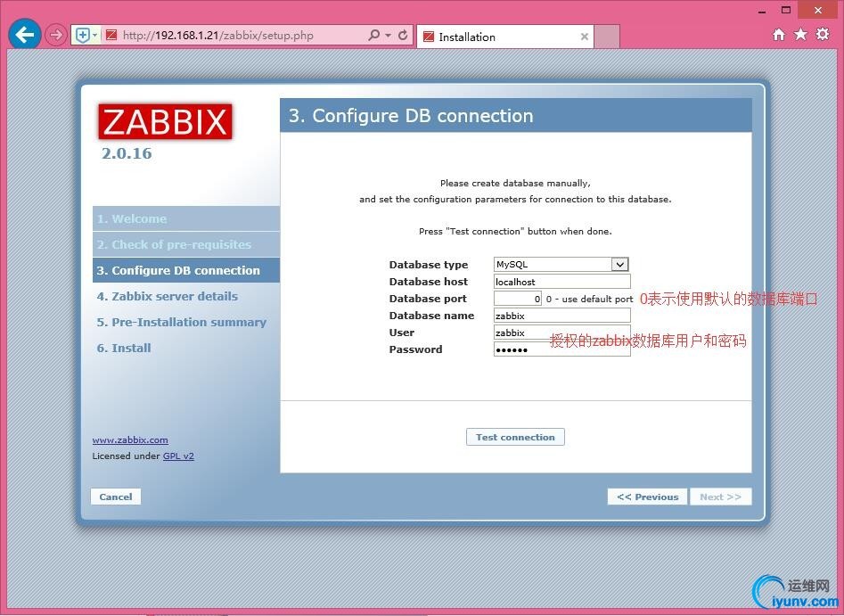Open a new blank tab

tap(607, 37)
